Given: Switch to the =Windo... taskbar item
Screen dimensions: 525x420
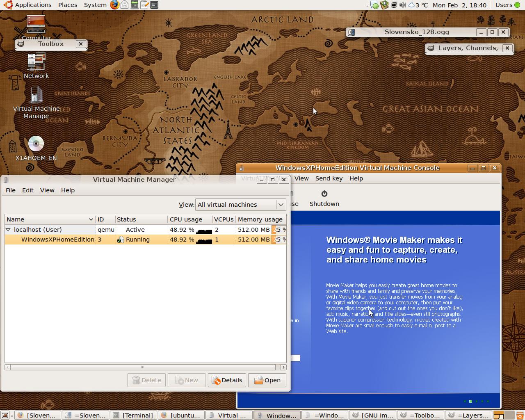Looking at the screenshot, I should pos(324,415).
